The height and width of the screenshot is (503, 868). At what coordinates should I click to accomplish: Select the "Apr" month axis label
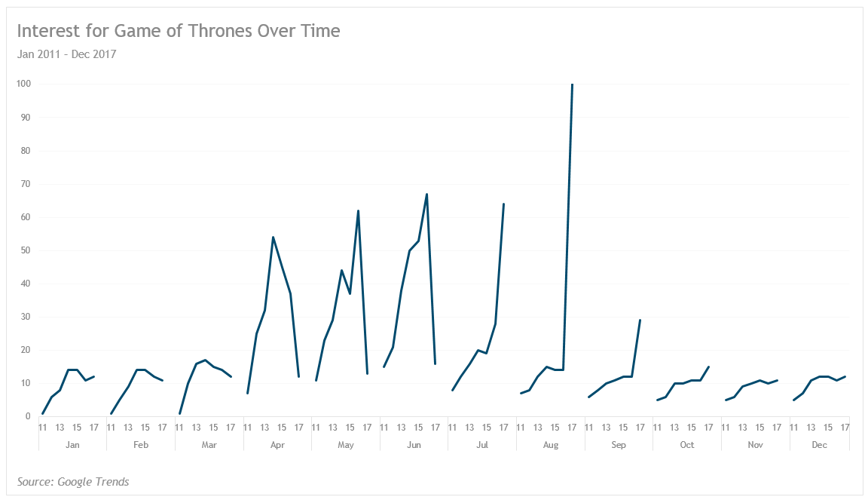point(277,445)
